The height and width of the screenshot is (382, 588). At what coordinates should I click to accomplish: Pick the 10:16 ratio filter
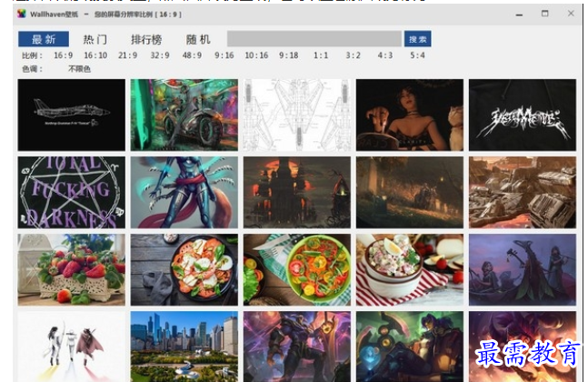pyautogui.click(x=256, y=55)
